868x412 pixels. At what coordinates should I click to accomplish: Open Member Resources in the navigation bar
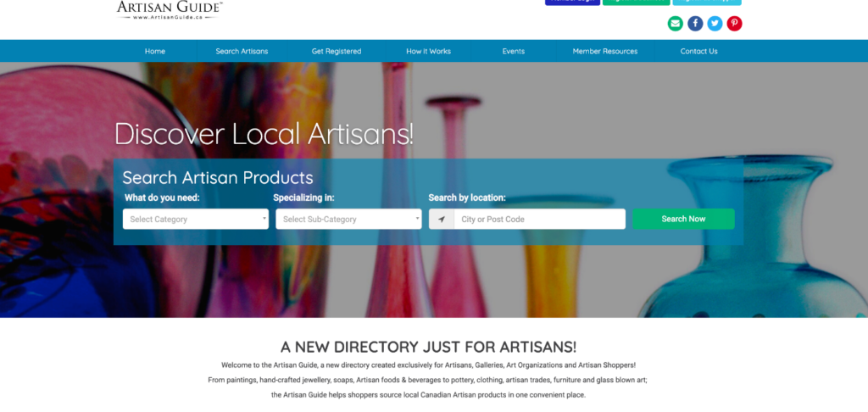click(605, 51)
